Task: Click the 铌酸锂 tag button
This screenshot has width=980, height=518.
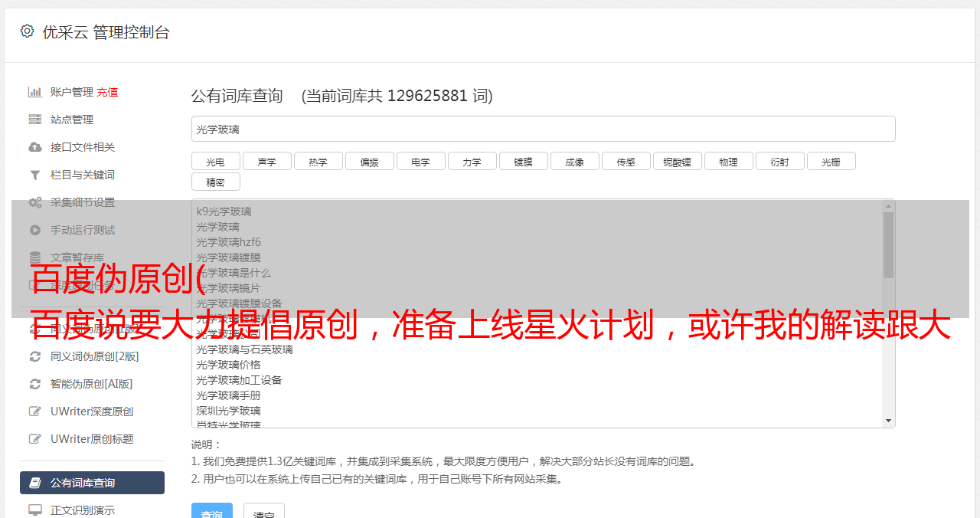Action: 677,161
